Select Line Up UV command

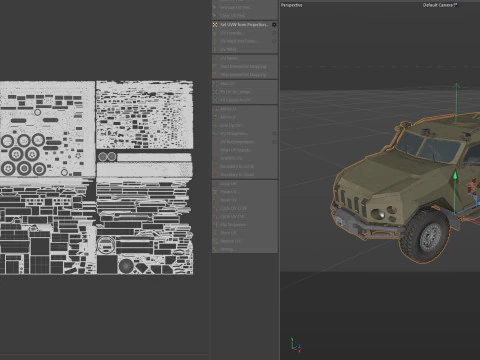coord(245,125)
